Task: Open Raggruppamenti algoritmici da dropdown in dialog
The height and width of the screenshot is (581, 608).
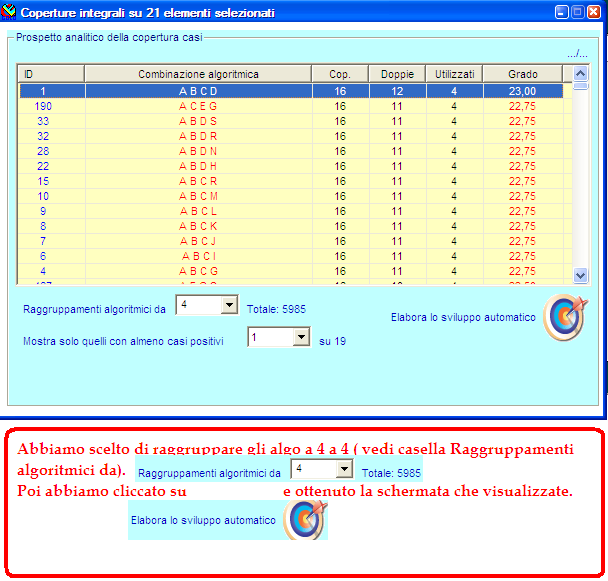Action: [x=229, y=305]
